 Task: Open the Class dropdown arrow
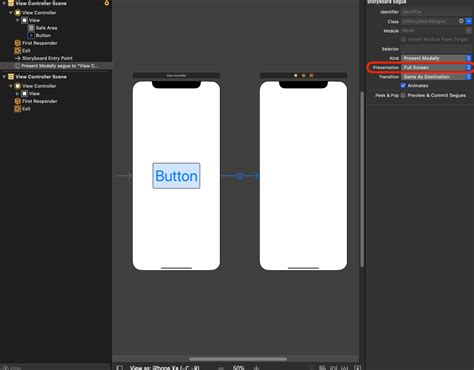pyautogui.click(x=469, y=21)
